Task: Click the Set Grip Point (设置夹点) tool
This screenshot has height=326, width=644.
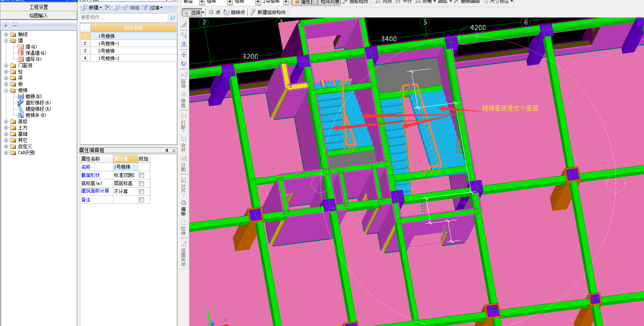Action: (x=184, y=254)
